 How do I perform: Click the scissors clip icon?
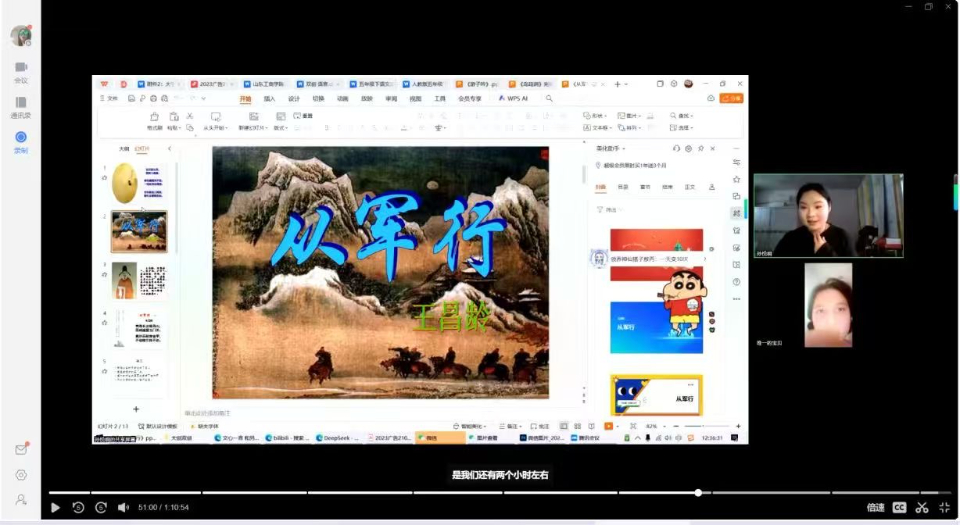(x=921, y=507)
